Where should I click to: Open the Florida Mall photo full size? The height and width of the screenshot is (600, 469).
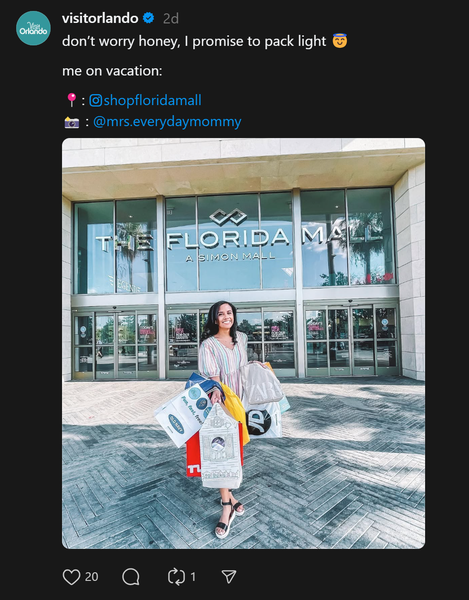243,343
